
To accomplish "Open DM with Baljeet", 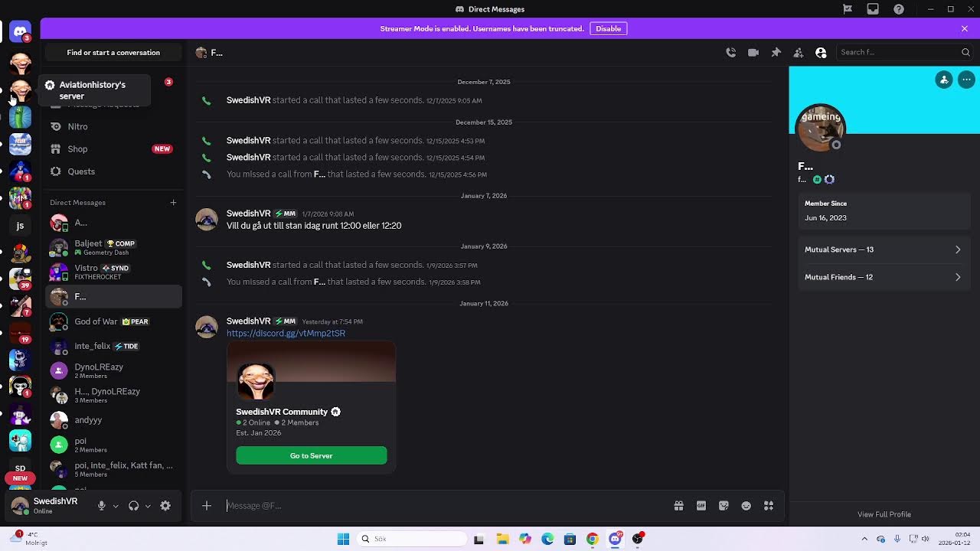I will click(114, 247).
